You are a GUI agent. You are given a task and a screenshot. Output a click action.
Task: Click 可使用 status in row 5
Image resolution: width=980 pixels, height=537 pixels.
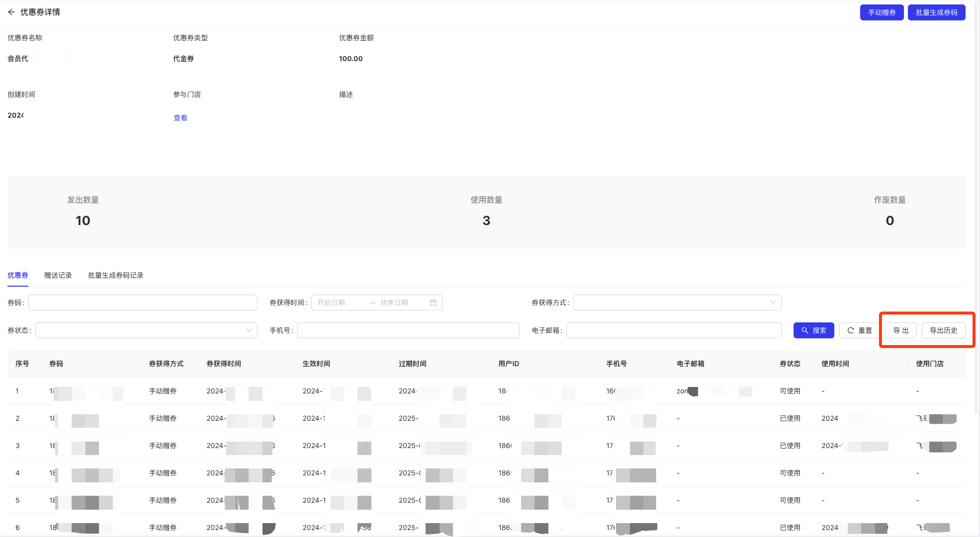(790, 500)
